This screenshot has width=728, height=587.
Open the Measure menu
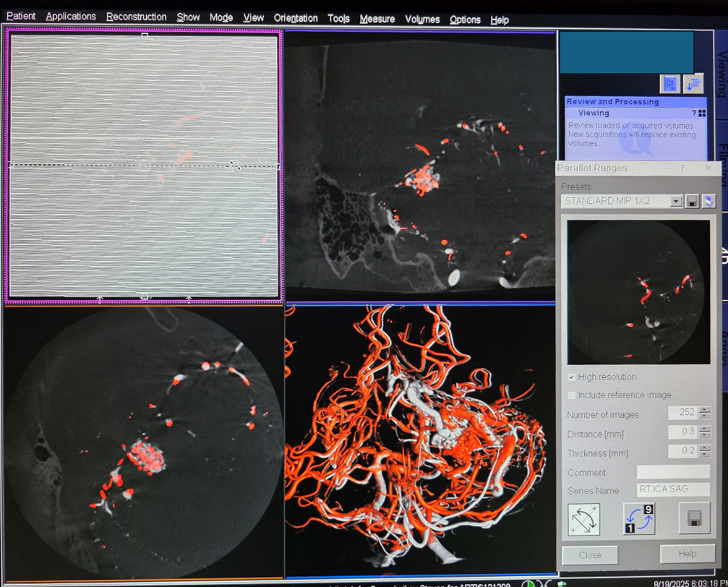(377, 19)
